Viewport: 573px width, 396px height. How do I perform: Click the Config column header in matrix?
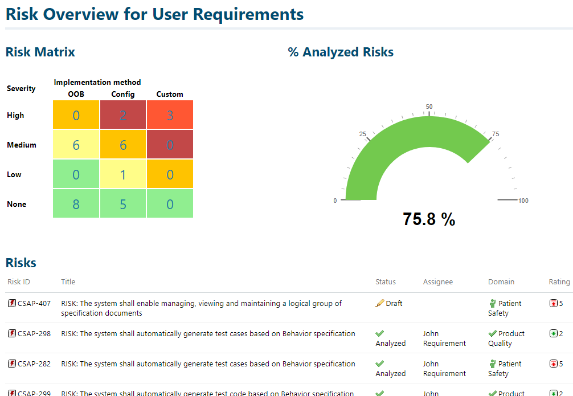(123, 94)
